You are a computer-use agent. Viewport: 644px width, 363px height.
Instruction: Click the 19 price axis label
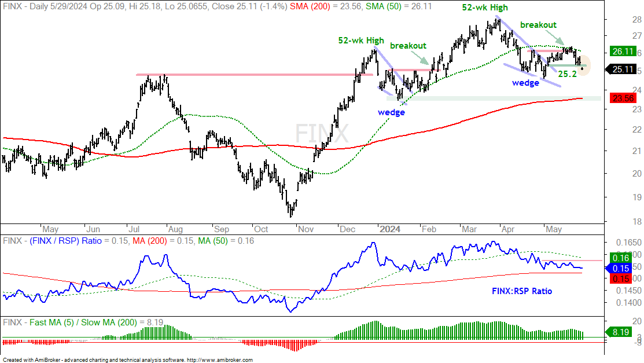(x=637, y=197)
